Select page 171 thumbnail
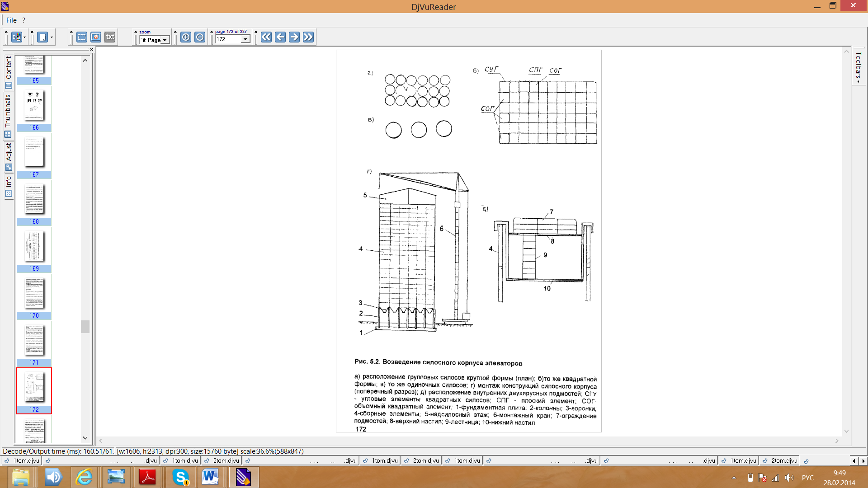This screenshot has height=488, width=868. click(34, 344)
